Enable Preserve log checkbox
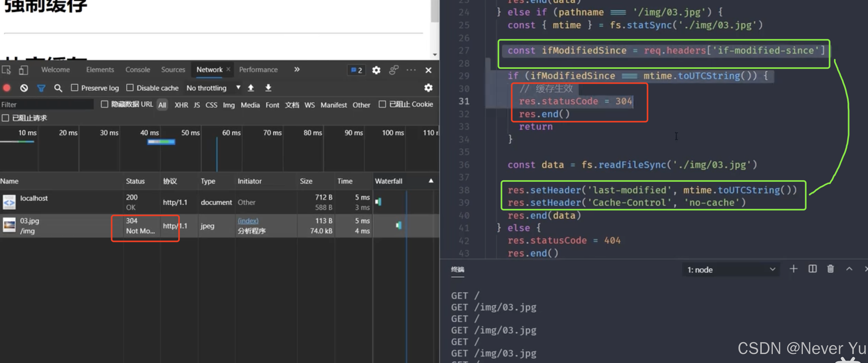 (74, 88)
